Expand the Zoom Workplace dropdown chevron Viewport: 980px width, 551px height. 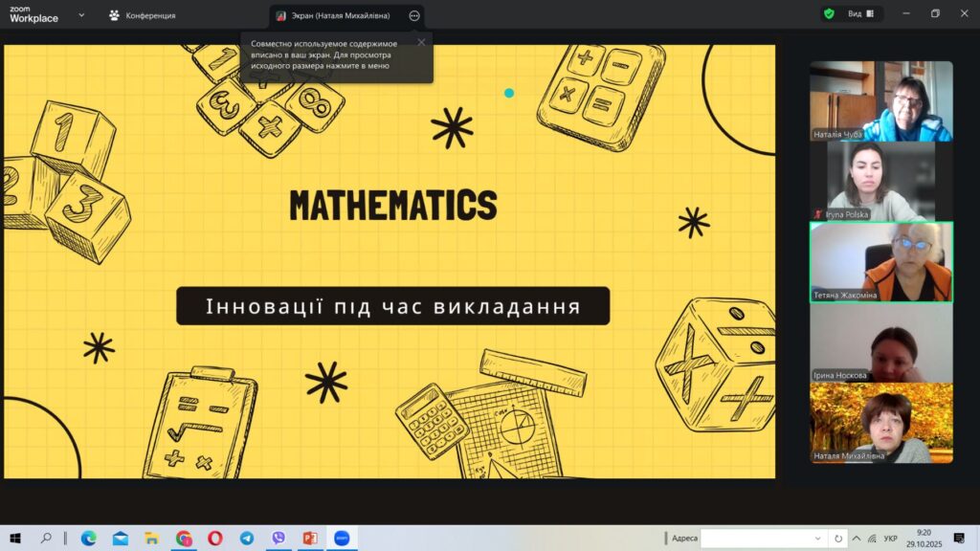point(80,15)
